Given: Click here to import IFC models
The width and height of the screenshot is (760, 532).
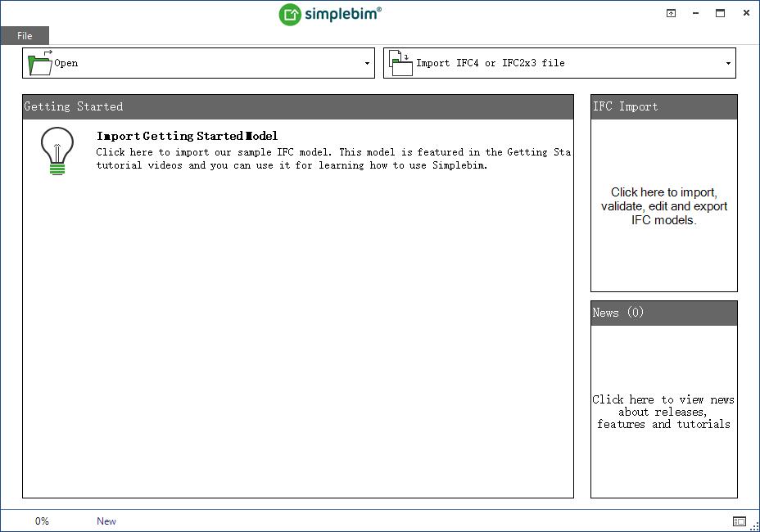Looking at the screenshot, I should [664, 206].
